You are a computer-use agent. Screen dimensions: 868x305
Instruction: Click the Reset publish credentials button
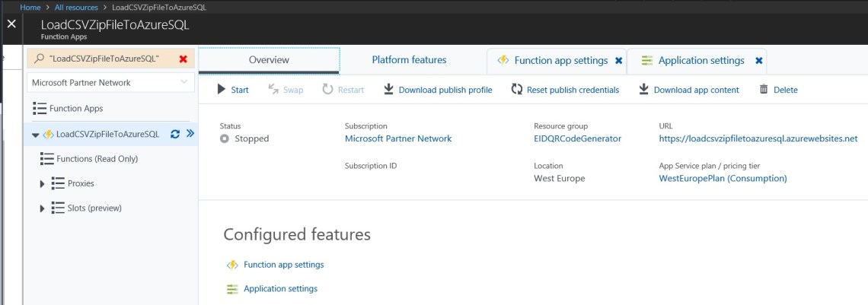[565, 90]
